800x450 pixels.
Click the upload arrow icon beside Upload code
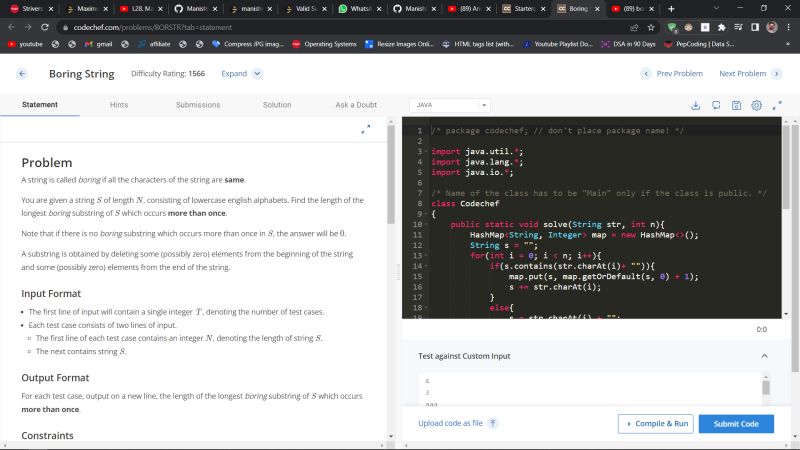tap(492, 424)
